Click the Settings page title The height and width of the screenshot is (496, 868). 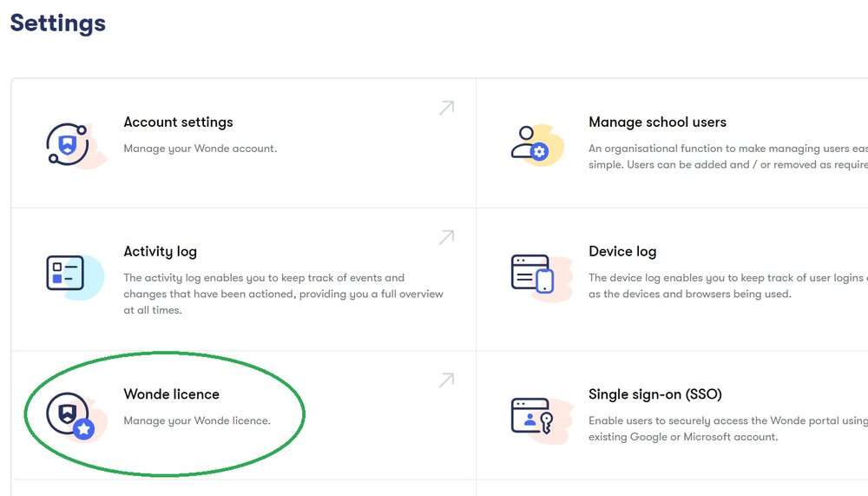[x=57, y=23]
